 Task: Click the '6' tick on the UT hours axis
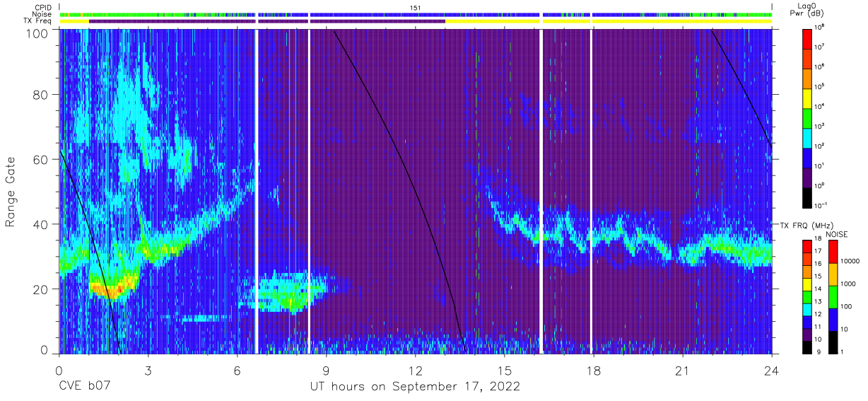click(237, 369)
